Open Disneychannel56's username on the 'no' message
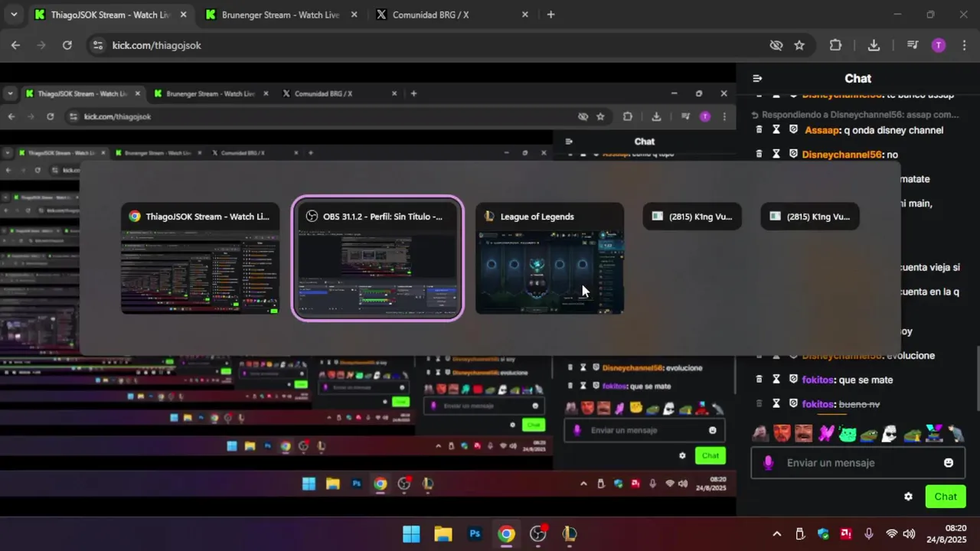Screen dimensions: 980x551 tap(842, 155)
